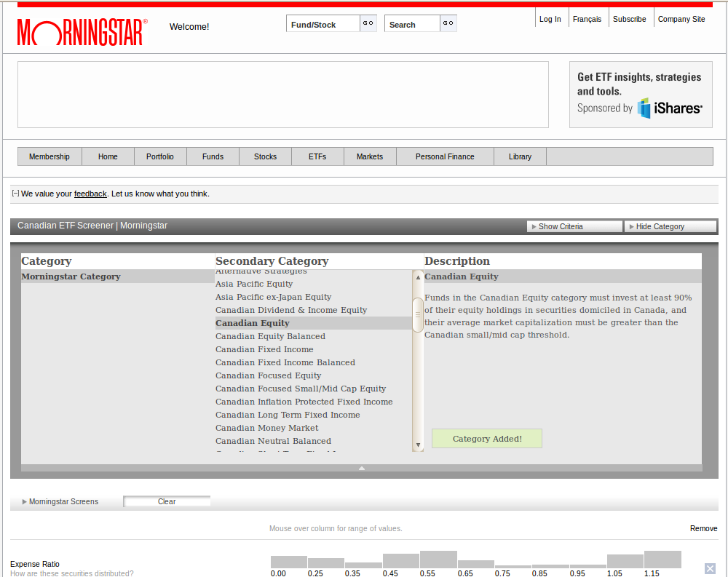This screenshot has width=728, height=577.
Task: Open the ETFs nav tab
Action: coord(317,156)
